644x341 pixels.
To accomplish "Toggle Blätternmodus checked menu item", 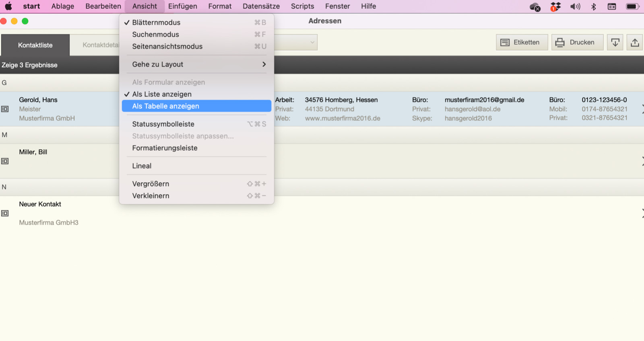I will 197,23.
